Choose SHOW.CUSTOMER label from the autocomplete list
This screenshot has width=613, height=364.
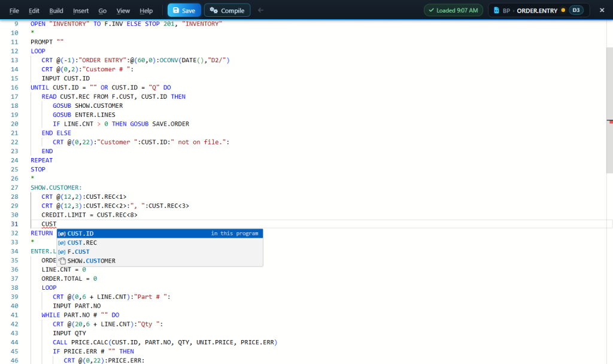tap(160, 261)
